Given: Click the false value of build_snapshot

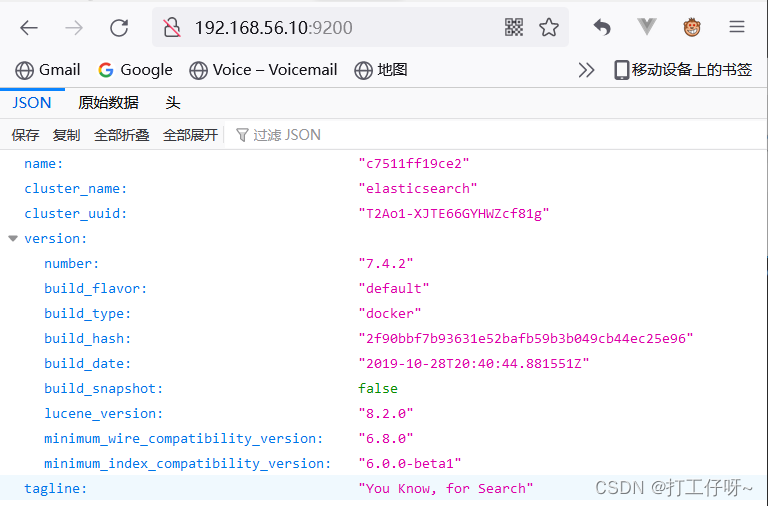Looking at the screenshot, I should click(378, 388).
